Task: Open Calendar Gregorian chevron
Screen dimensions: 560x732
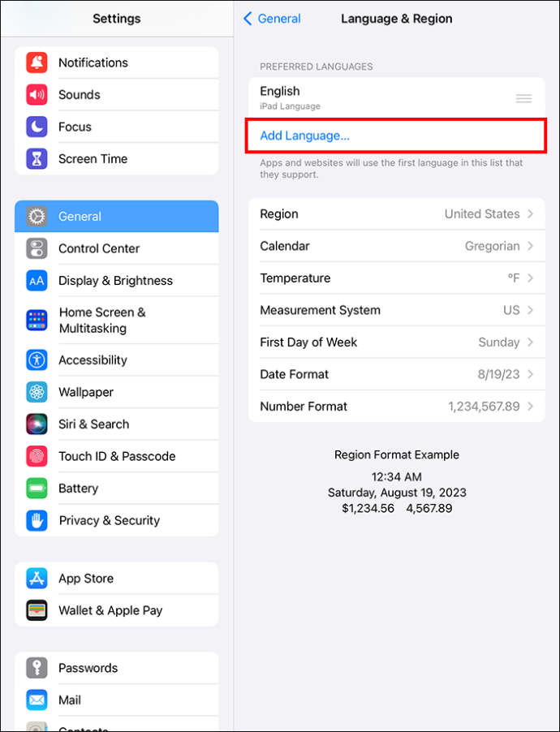Action: pos(530,246)
